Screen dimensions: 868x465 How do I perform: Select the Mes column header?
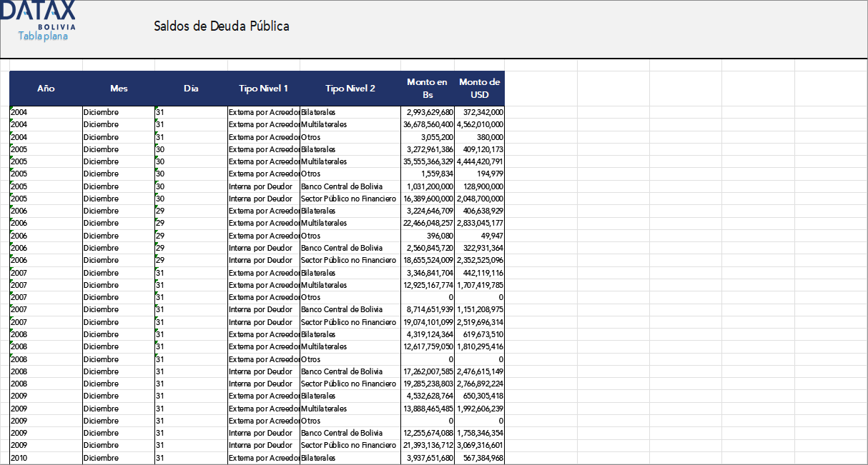[119, 89]
